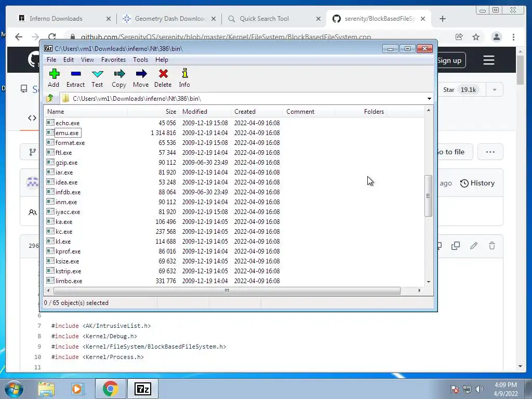This screenshot has width=532, height=399.
Task: Click the emu.exe file icon
Action: point(50,132)
